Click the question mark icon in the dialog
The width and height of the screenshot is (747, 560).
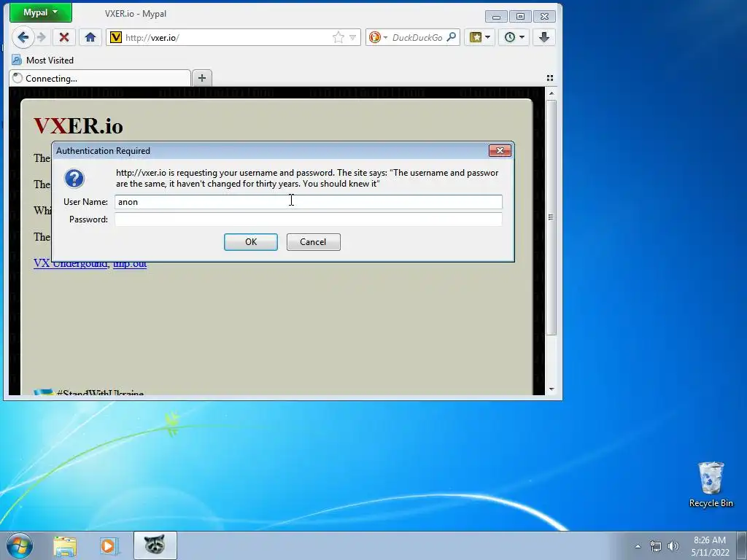click(x=74, y=179)
